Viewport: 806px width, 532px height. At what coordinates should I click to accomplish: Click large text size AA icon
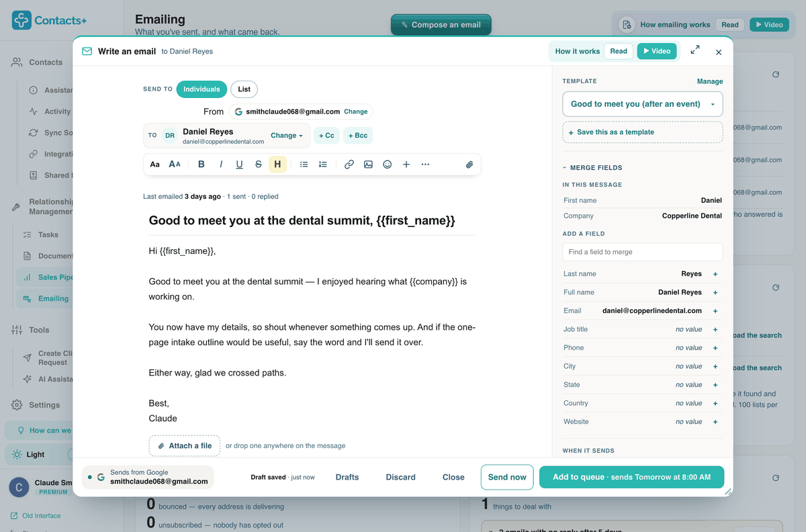175,165
